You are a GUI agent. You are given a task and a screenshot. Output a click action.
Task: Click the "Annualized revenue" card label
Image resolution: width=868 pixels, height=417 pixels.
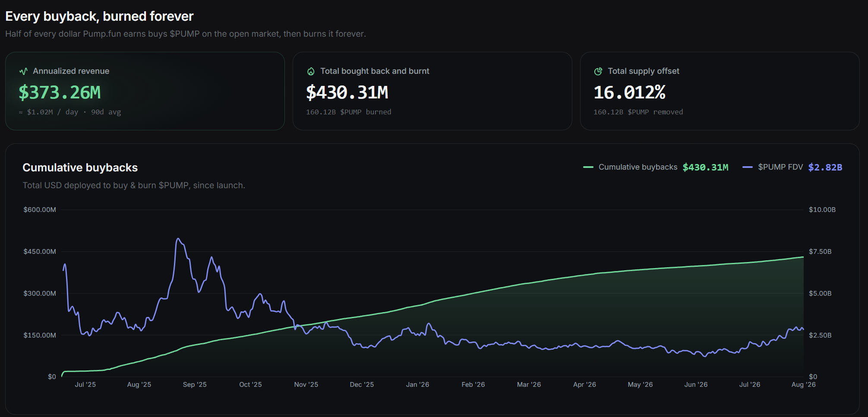(x=71, y=71)
